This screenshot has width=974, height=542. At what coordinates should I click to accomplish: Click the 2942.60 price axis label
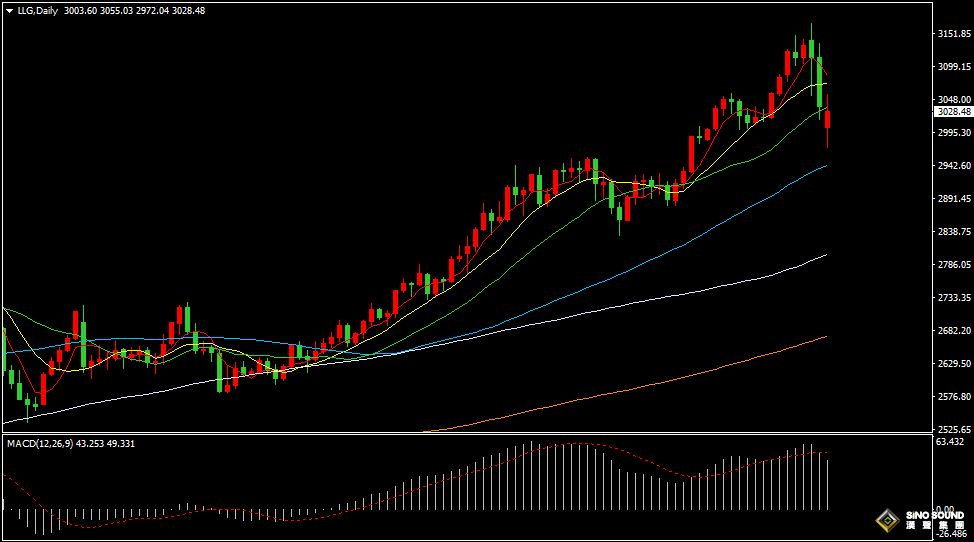954,165
